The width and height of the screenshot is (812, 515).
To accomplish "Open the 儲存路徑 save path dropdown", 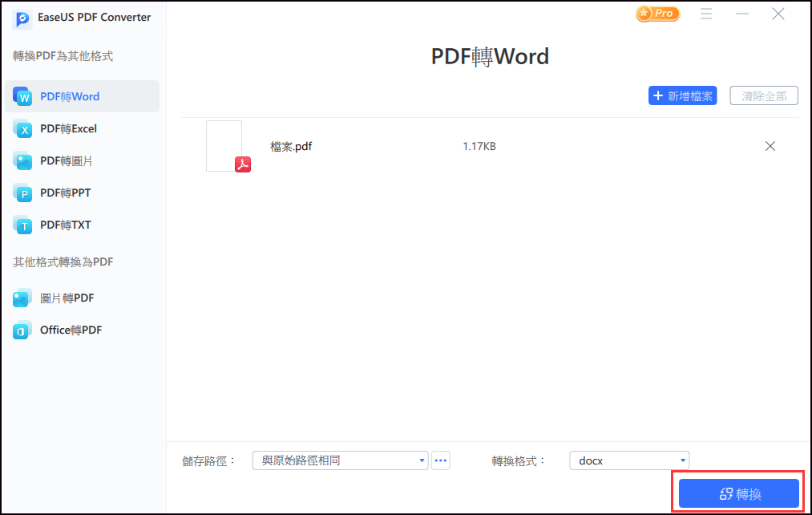I will (340, 460).
